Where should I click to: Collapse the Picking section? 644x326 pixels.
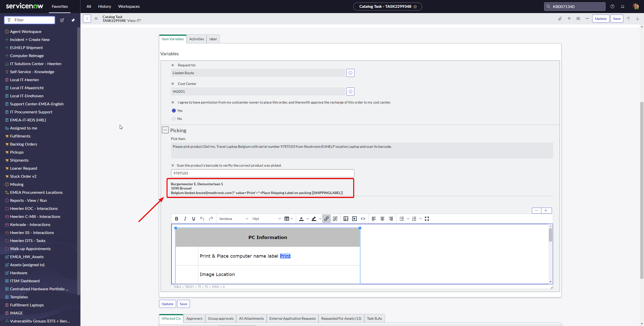coord(165,130)
